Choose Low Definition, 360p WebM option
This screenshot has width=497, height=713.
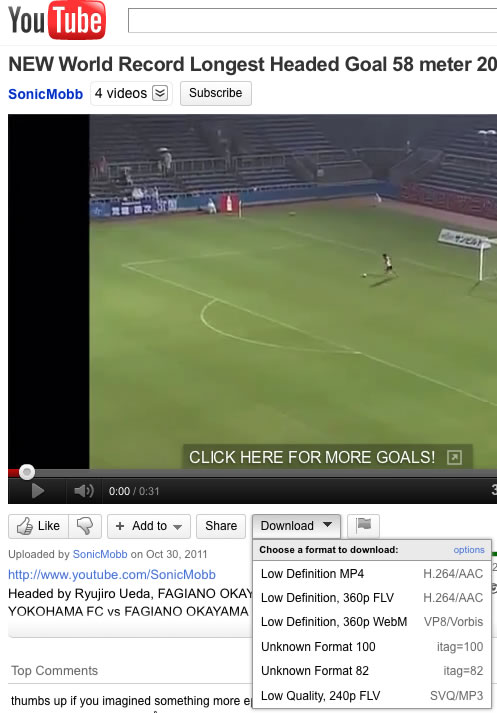tap(372, 622)
